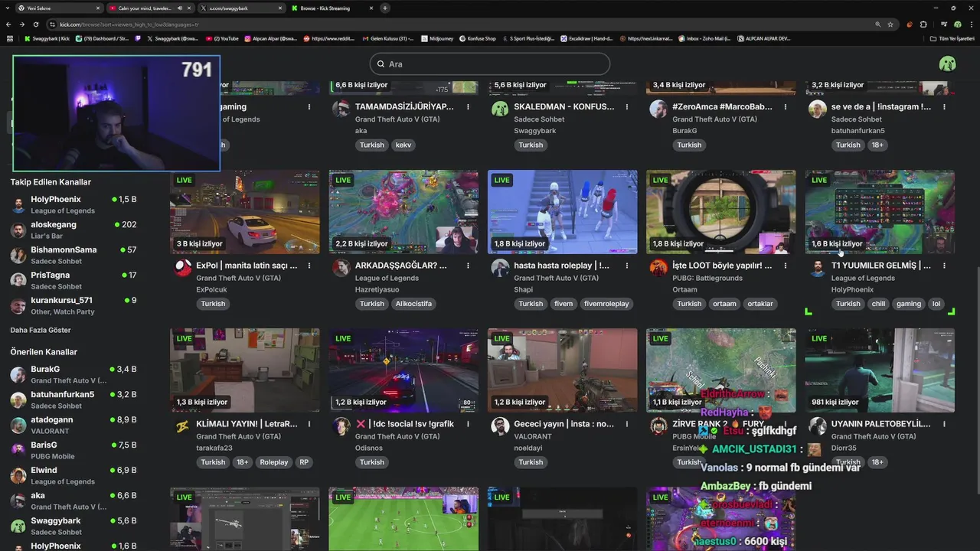Open three-dot menu for 'Gececi yayın' stream
The height and width of the screenshot is (551, 980).
626,424
